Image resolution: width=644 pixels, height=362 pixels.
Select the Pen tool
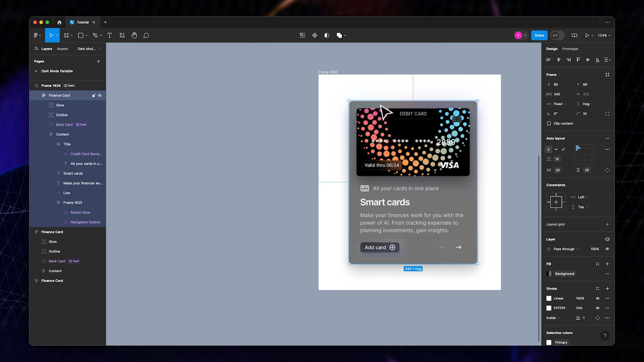click(x=95, y=35)
